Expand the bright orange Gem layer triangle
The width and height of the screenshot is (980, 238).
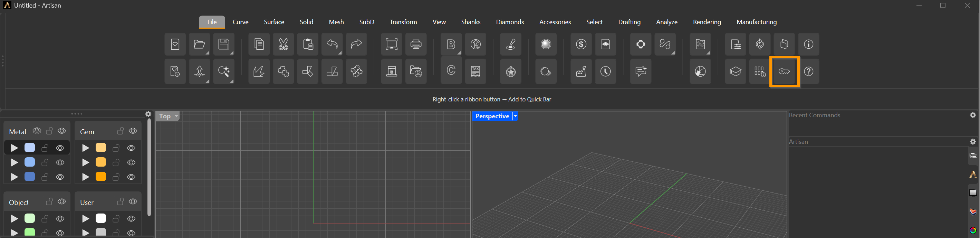(x=86, y=177)
